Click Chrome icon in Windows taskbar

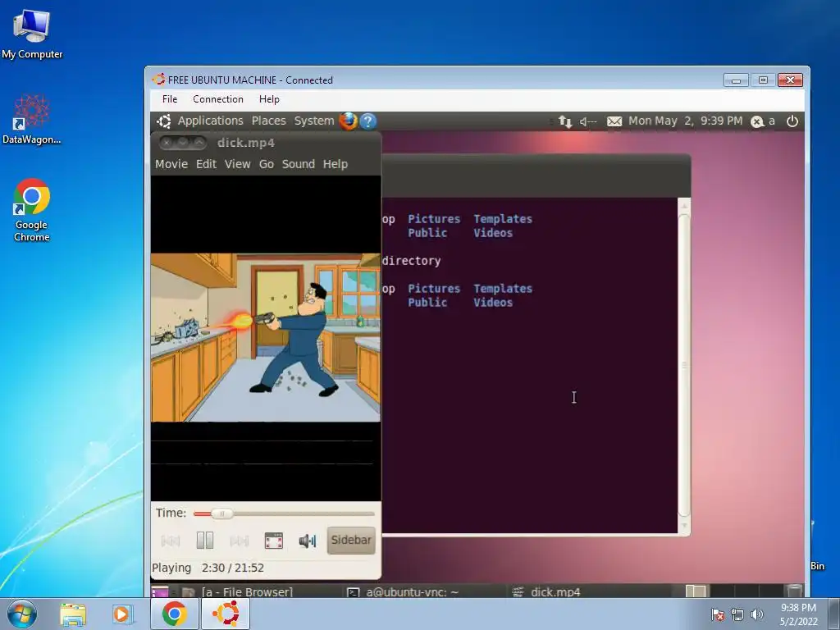point(174,614)
